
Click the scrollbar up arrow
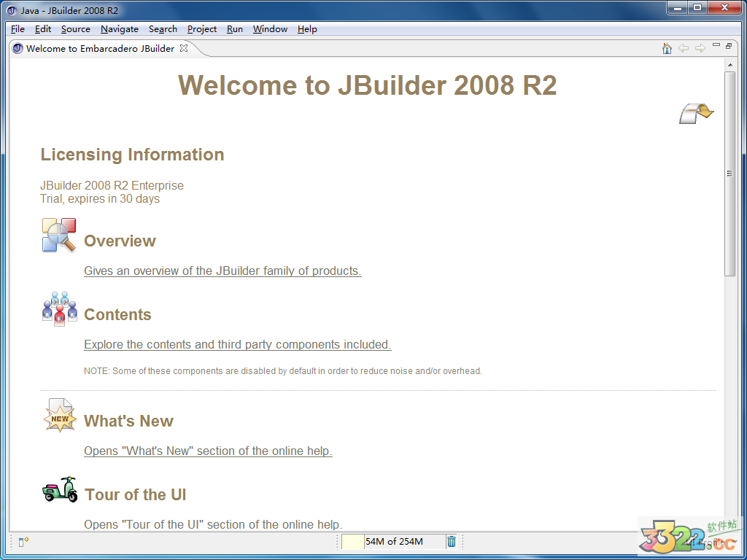pos(729,64)
